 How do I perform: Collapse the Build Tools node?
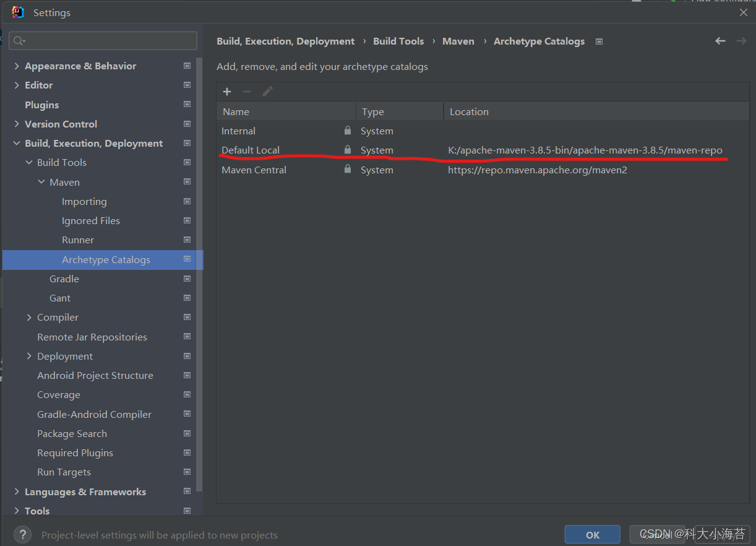tap(29, 162)
